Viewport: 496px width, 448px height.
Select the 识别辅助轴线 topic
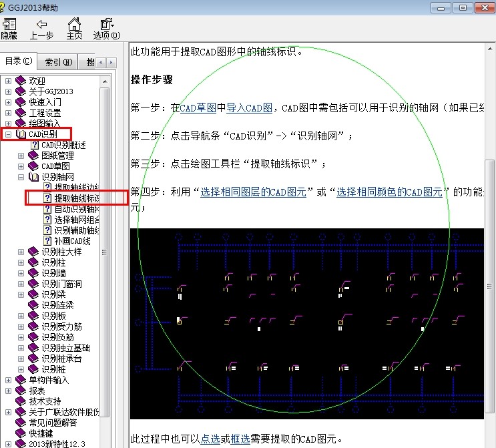77,230
